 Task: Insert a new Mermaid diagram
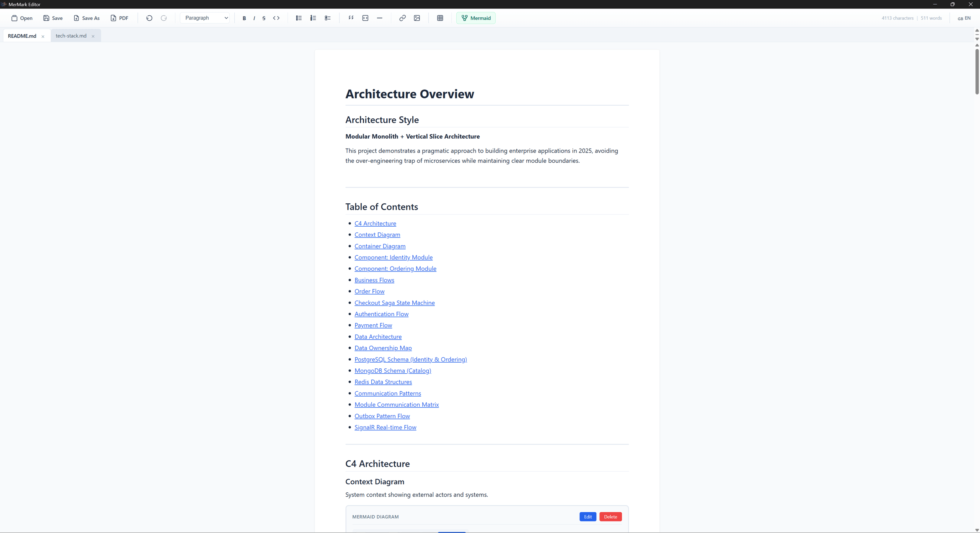[x=476, y=18]
